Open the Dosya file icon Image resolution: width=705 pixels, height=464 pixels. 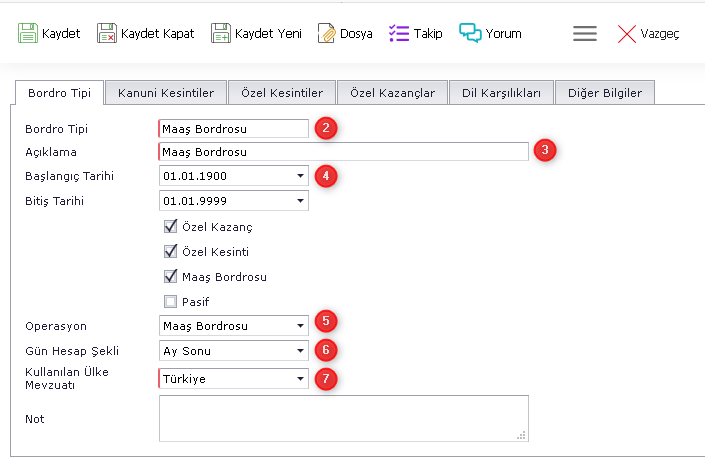326,33
